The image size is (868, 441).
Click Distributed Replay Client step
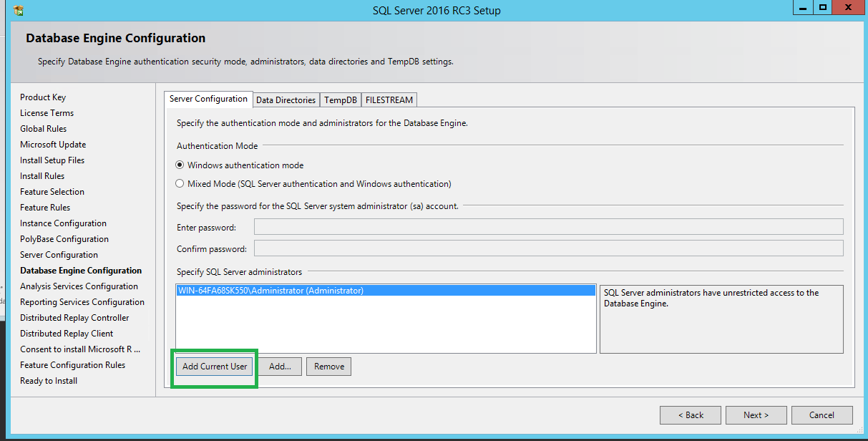[x=67, y=334]
